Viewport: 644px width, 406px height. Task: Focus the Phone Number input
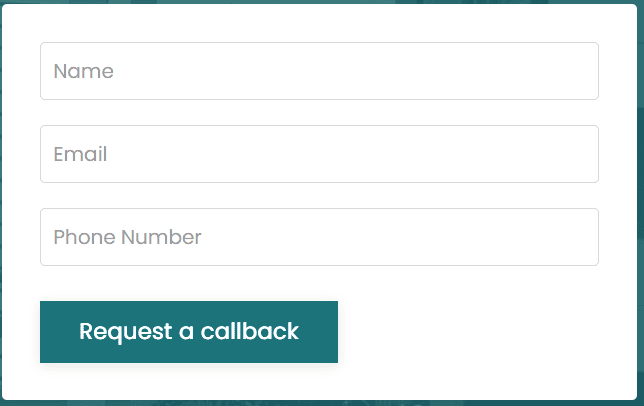point(319,237)
